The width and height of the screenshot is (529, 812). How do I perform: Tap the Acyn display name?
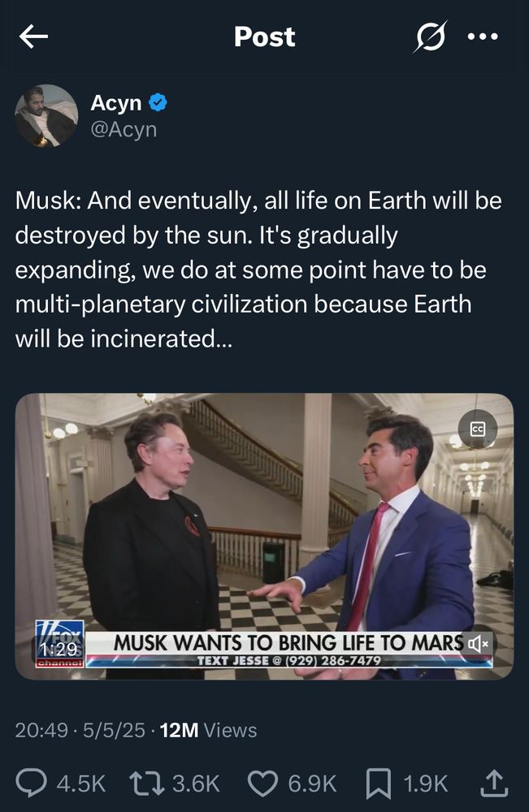coord(116,102)
